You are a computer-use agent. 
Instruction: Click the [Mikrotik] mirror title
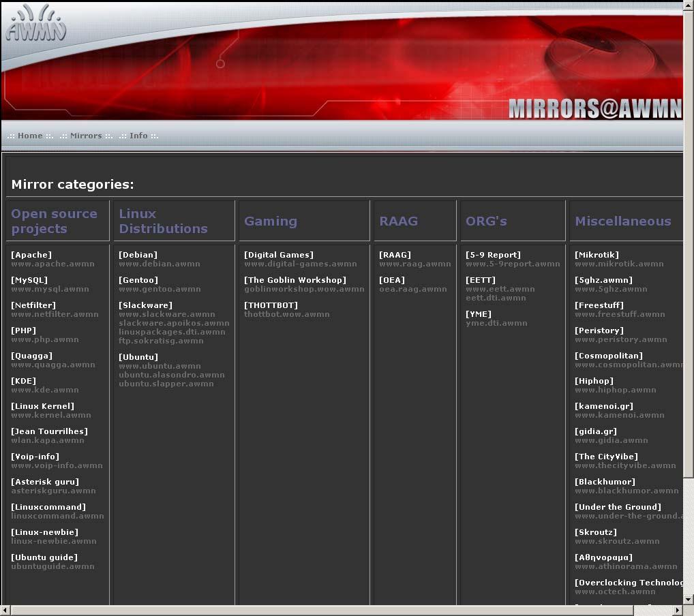[597, 255]
